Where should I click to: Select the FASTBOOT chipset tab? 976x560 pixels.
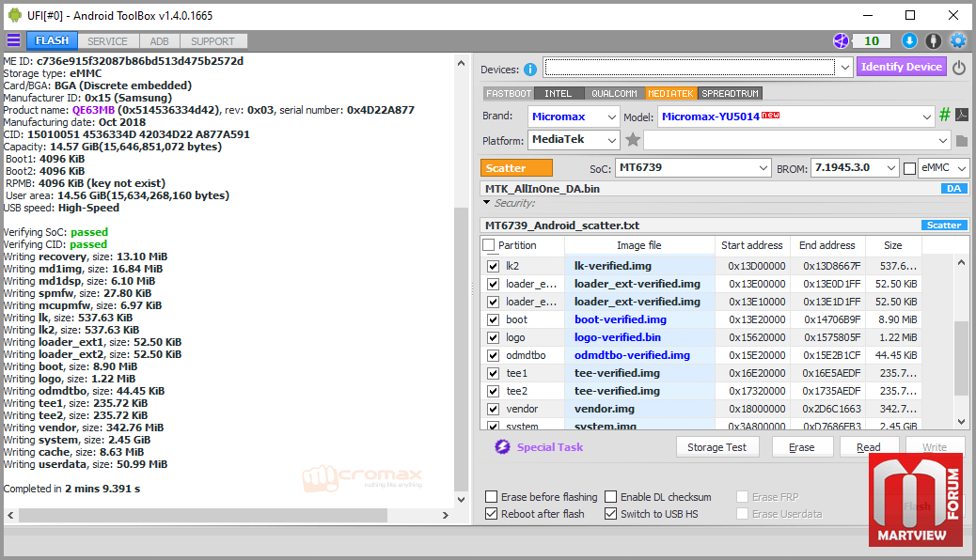point(509,93)
